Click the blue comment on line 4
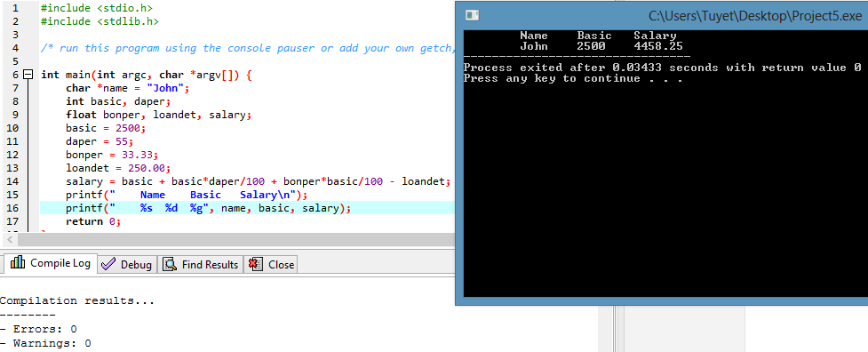The width and height of the screenshot is (868, 352). [248, 48]
